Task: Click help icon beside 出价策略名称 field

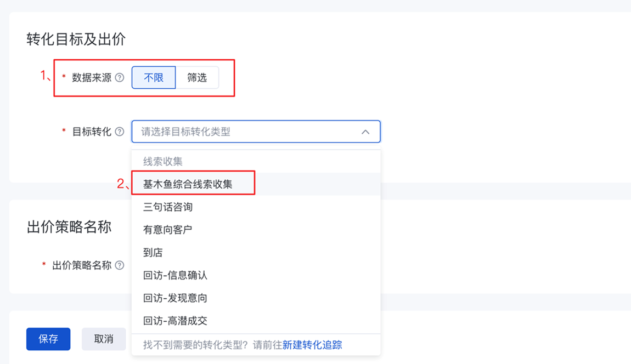Action: tap(120, 265)
